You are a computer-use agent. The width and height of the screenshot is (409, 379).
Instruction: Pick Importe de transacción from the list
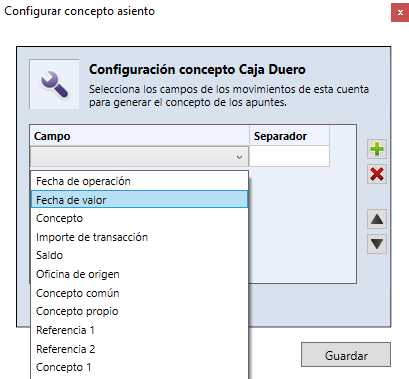pyautogui.click(x=140, y=237)
